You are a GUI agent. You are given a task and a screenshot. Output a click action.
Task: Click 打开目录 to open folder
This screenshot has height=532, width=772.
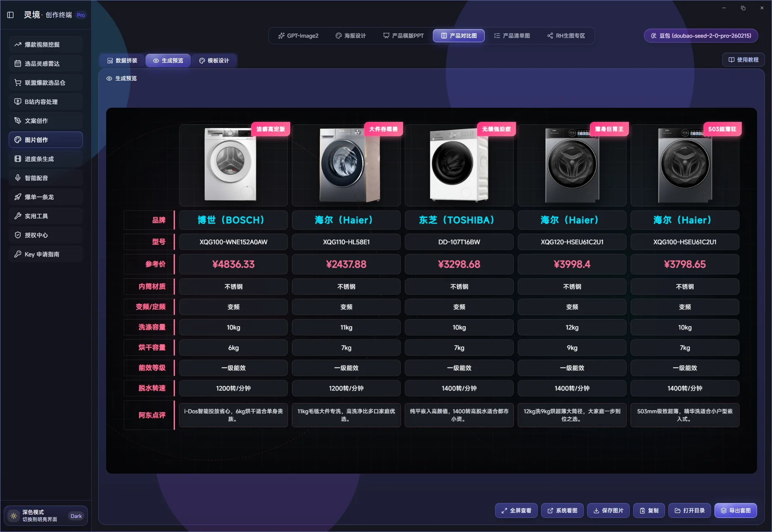point(690,510)
